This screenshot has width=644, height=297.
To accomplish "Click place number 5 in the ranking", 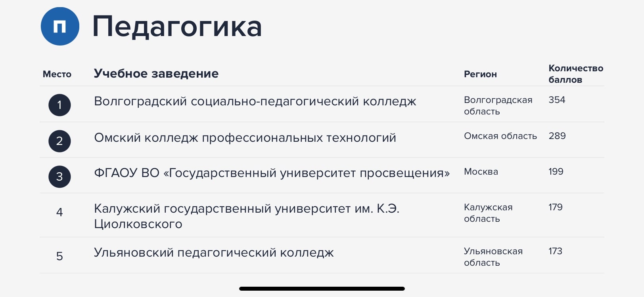I will pos(59,256).
